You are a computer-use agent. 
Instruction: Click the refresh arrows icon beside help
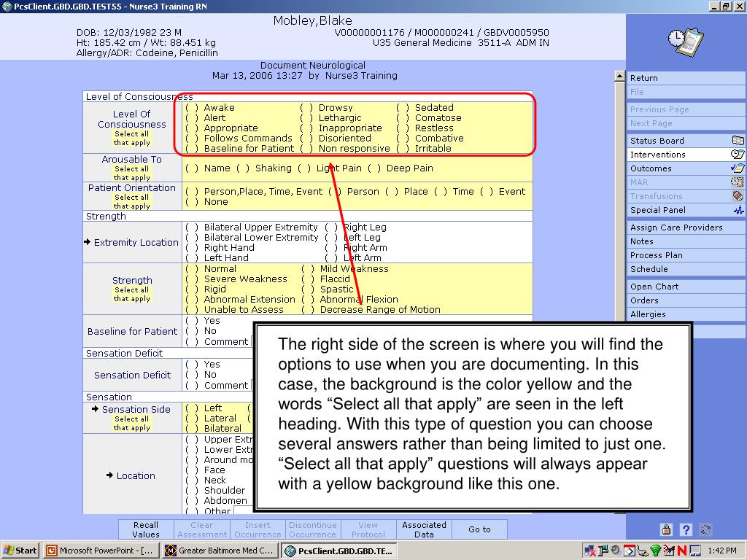(x=705, y=529)
